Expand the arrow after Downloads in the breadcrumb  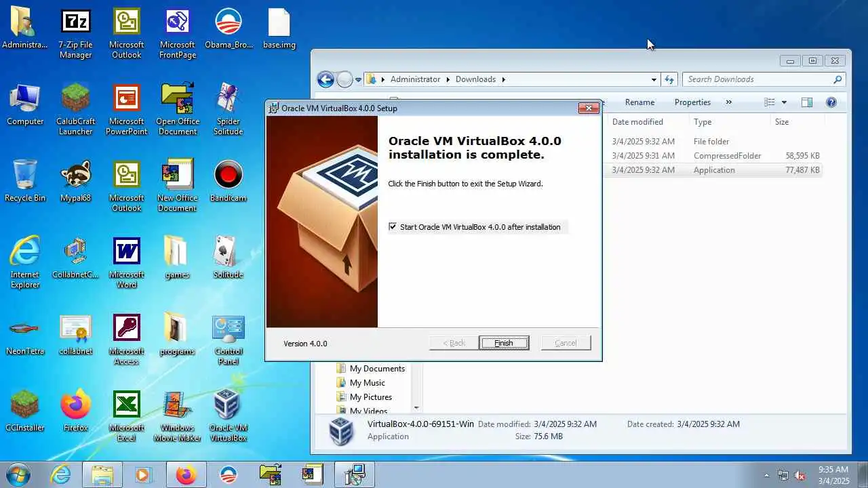[x=504, y=79]
